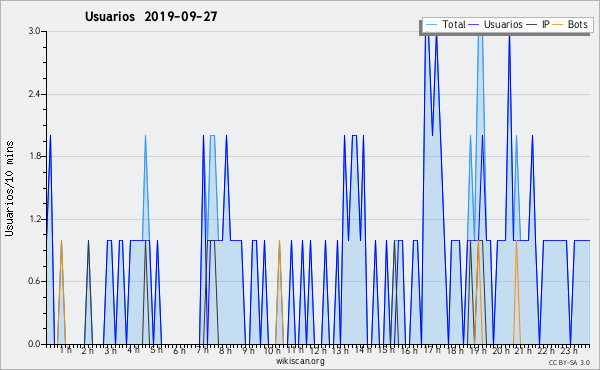Click the light blue Total legend line

point(431,25)
